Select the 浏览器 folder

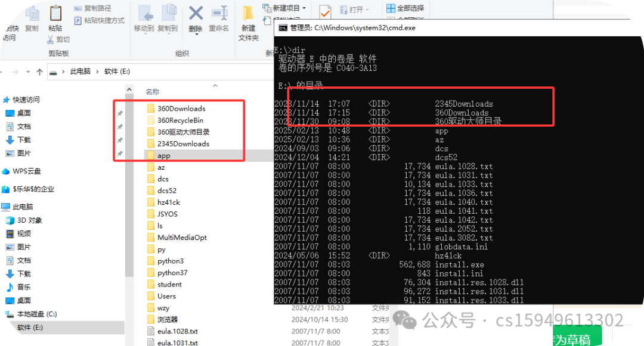[x=167, y=319]
